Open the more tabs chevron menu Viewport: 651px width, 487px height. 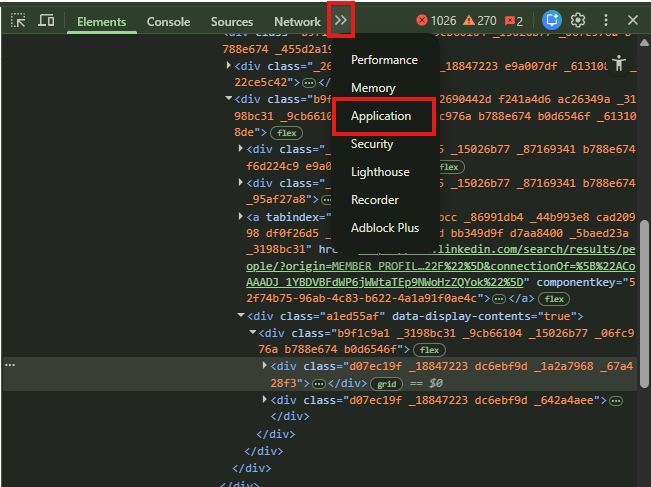tap(341, 20)
